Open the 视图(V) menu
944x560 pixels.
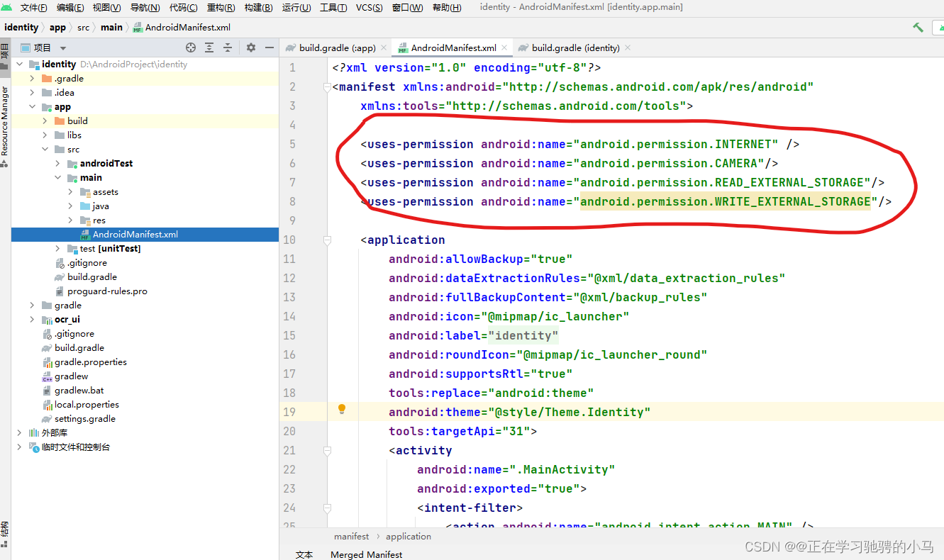(107, 8)
